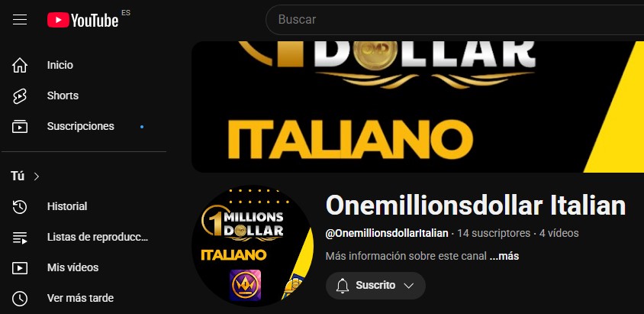Click the Ver más tarde clock icon

20,299
